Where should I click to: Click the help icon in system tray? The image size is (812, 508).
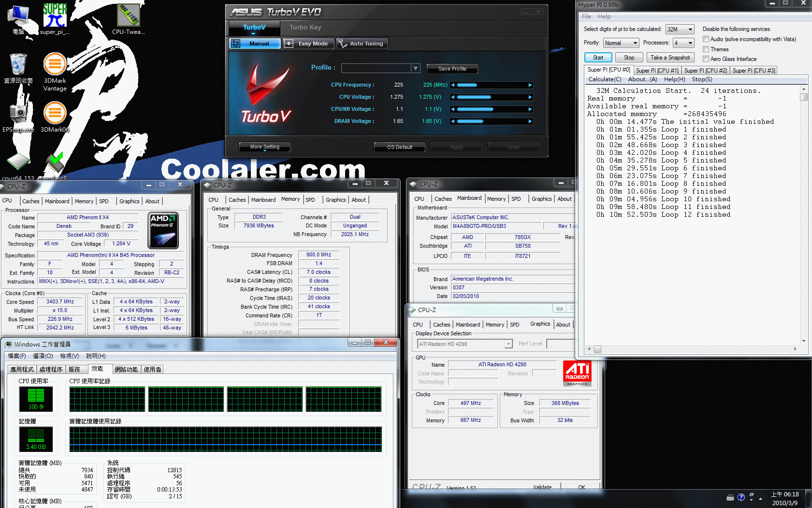point(741,497)
